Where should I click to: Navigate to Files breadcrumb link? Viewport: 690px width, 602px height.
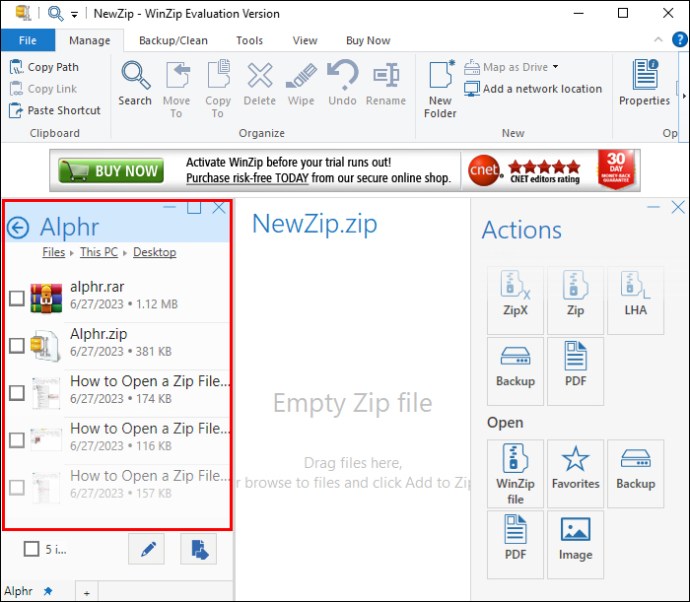point(54,252)
